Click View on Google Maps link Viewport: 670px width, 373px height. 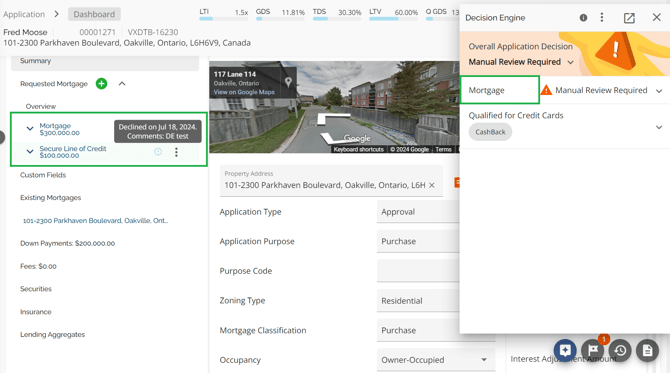[244, 92]
